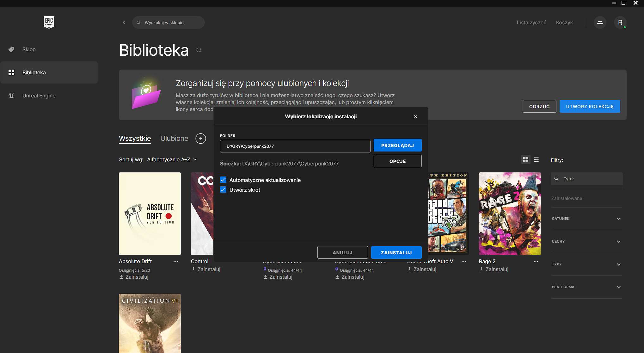Click the Epic Games logo
644x353 pixels.
[x=49, y=22]
